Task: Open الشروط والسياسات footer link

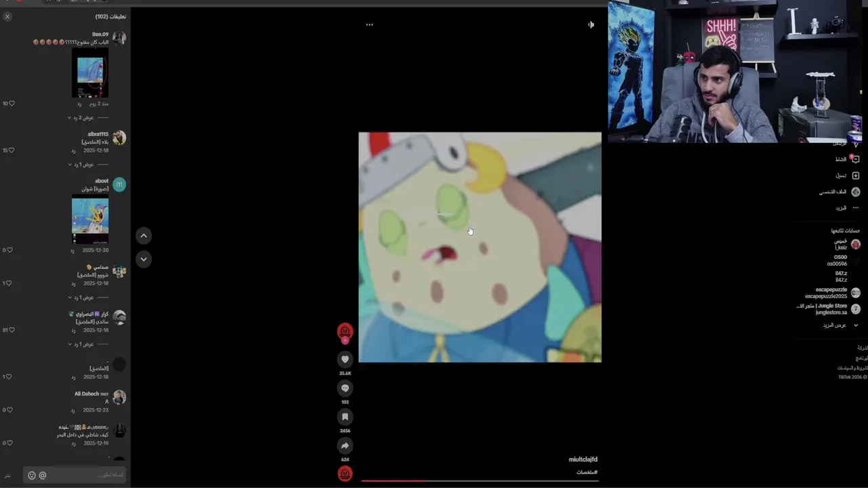Action: tap(852, 368)
